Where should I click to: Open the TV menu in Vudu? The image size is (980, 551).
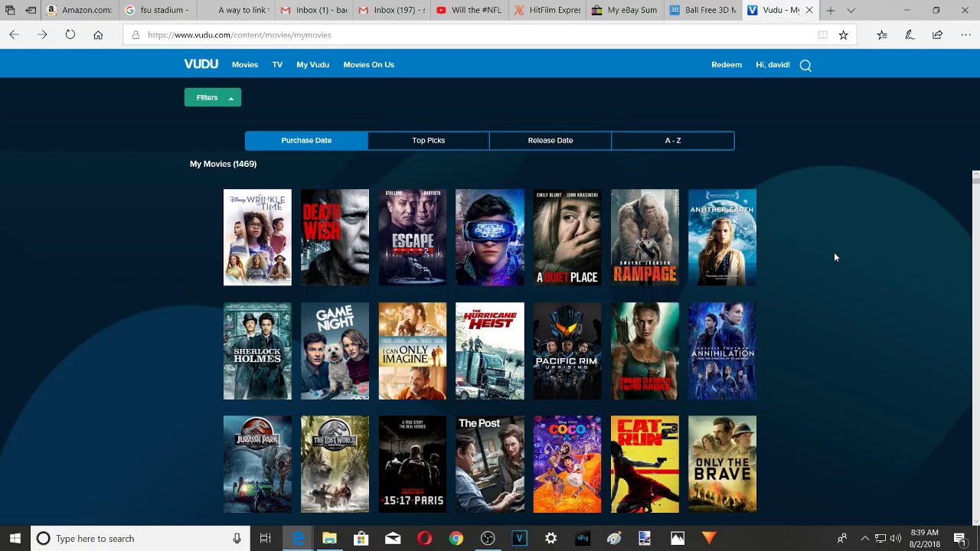point(277,64)
